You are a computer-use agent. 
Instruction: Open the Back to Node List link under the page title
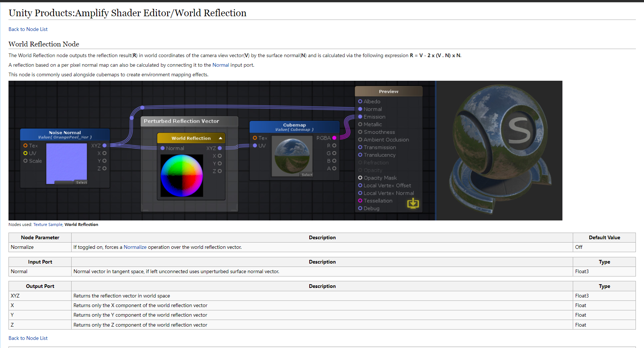28,29
